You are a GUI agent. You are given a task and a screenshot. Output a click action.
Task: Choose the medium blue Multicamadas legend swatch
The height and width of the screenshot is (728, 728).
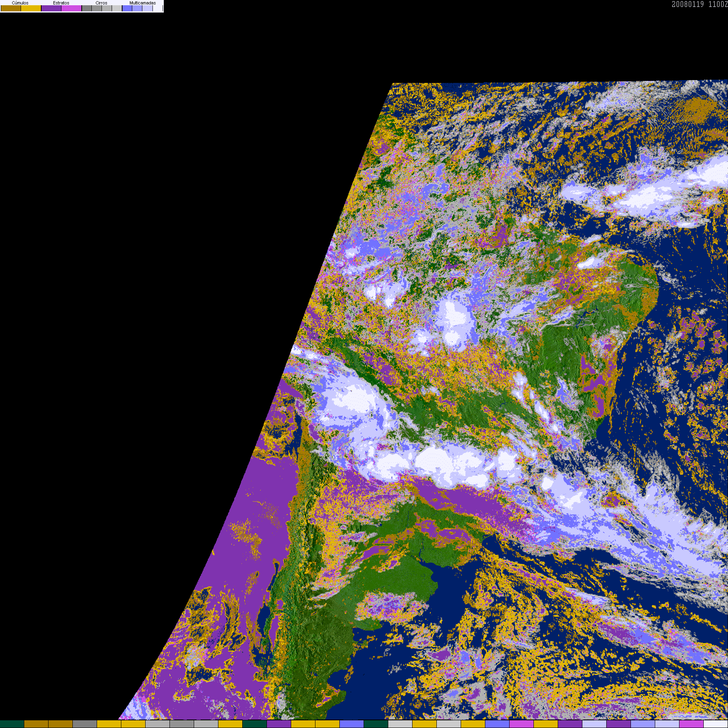(137, 8)
